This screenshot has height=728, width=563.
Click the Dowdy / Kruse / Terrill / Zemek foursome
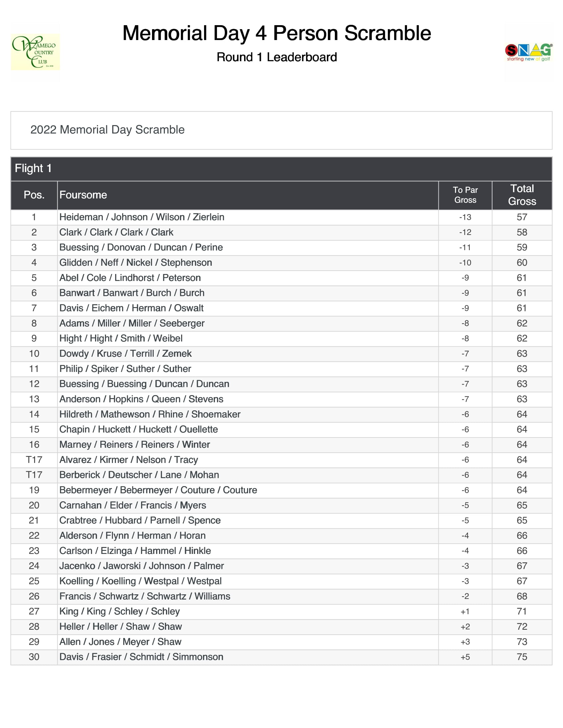(x=126, y=354)
